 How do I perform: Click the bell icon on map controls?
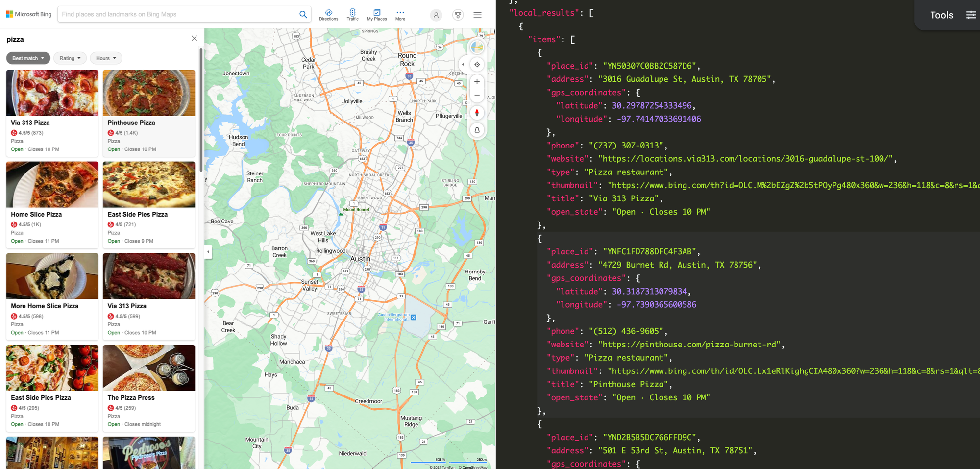(477, 130)
